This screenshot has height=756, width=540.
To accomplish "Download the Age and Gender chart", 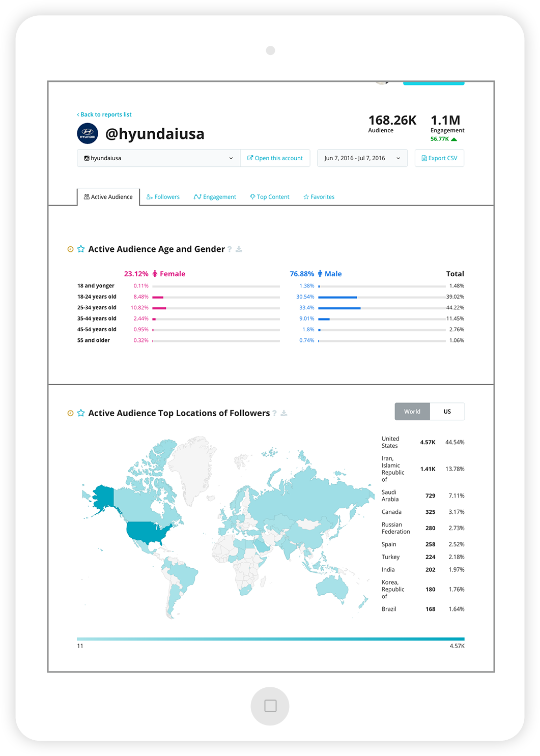I will pos(239,249).
